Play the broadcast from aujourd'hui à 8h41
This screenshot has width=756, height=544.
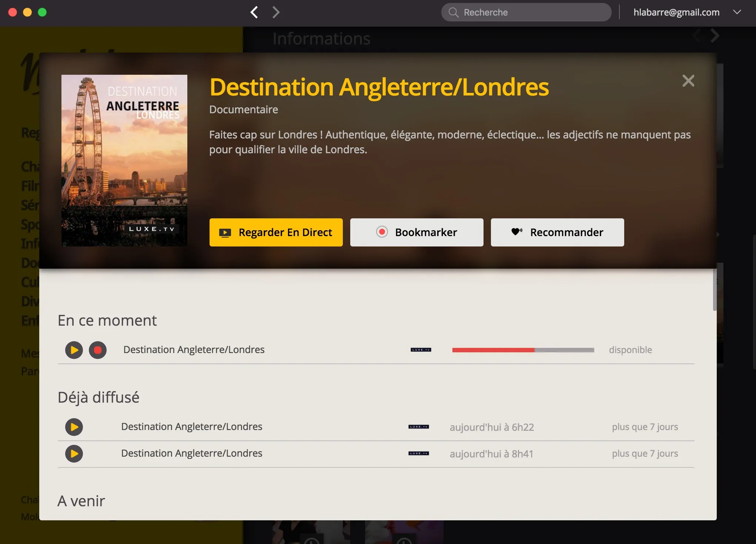pos(74,454)
